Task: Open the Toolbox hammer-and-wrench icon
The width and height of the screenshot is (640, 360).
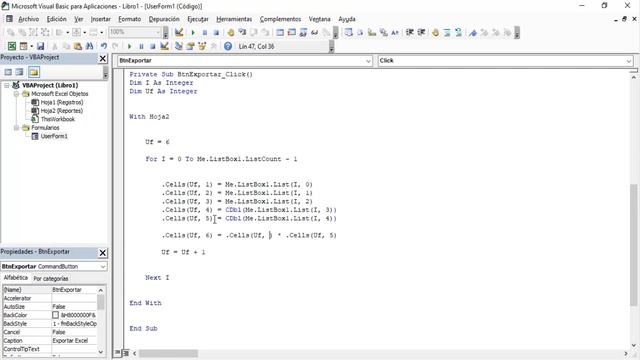Action: [213, 46]
